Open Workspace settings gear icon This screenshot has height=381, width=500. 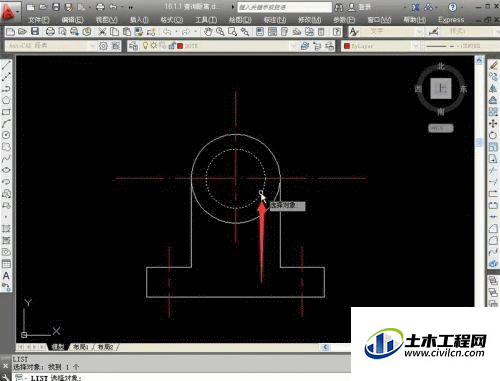point(103,46)
